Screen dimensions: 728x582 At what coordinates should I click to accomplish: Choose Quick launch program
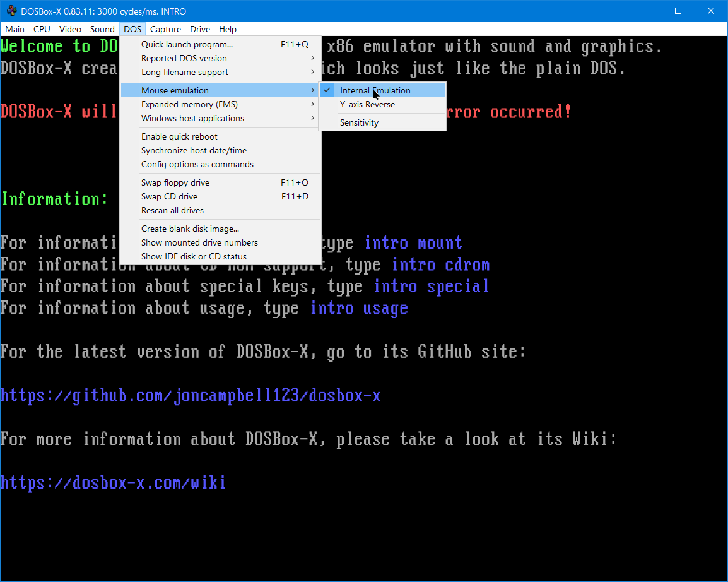[221, 45]
